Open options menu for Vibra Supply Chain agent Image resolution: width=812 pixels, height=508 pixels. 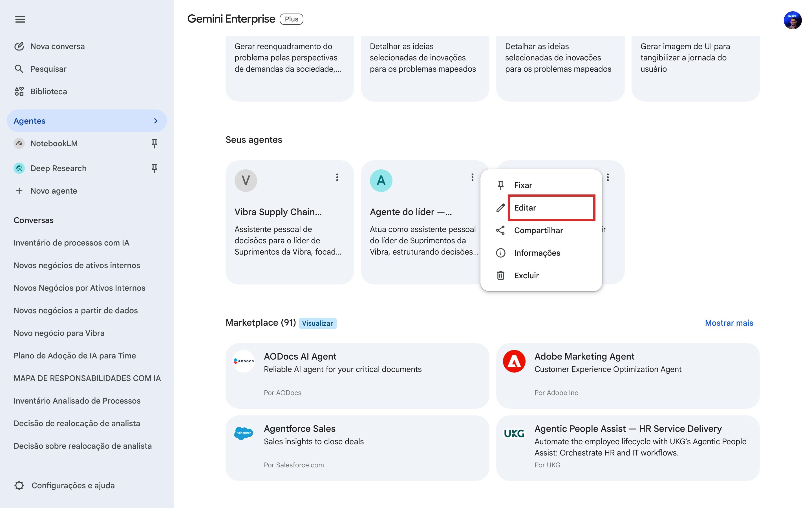[x=337, y=177]
